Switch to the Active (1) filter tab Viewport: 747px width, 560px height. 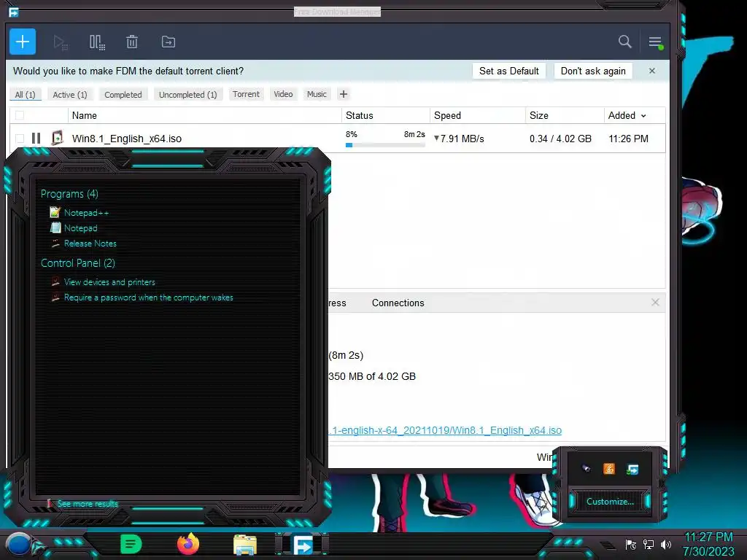[70, 94]
